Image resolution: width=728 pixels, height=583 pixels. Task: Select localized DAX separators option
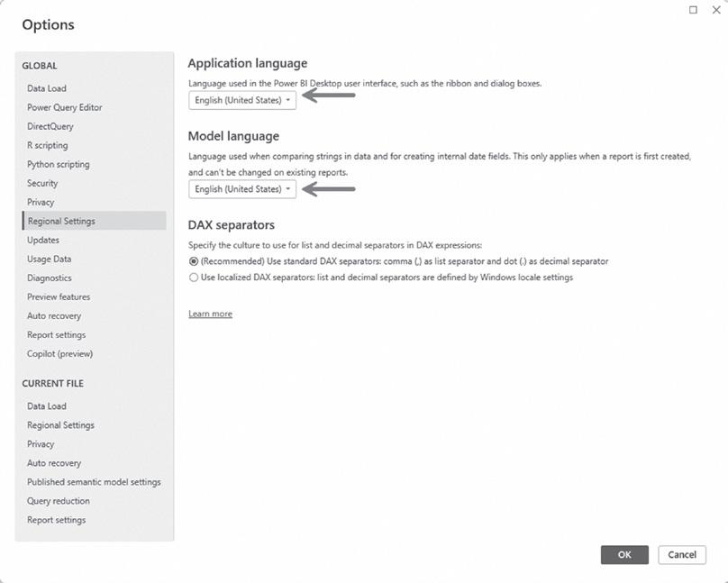coord(194,278)
